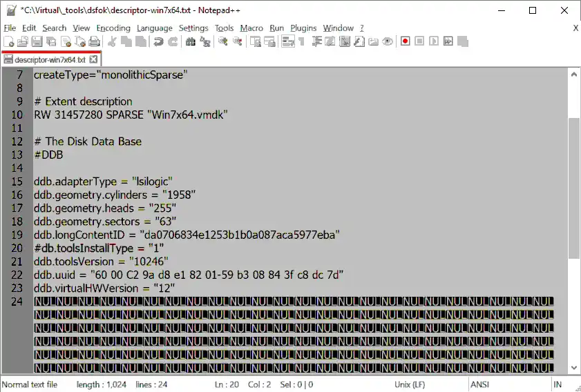Play back the recorded macro
Screen dimensions: 581x392
pyautogui.click(x=434, y=41)
